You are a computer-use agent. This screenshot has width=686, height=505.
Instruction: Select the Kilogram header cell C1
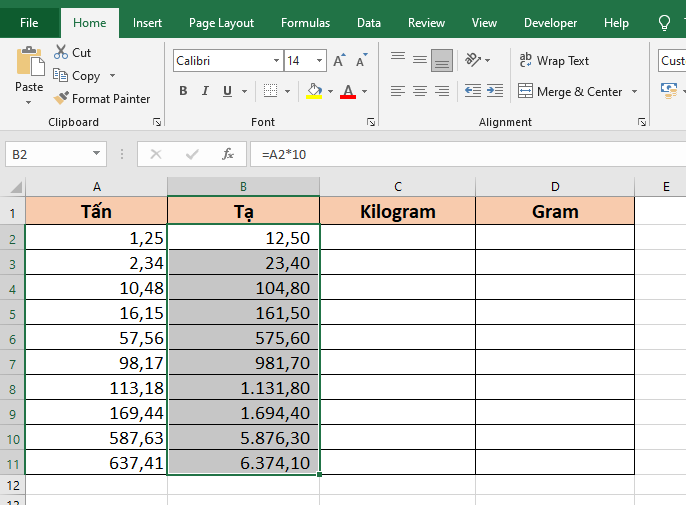397,211
